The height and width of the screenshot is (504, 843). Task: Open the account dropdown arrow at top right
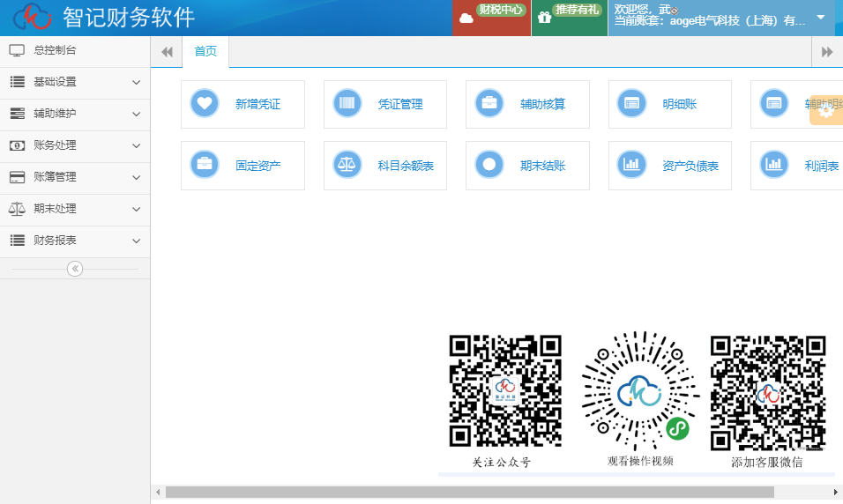click(x=821, y=18)
